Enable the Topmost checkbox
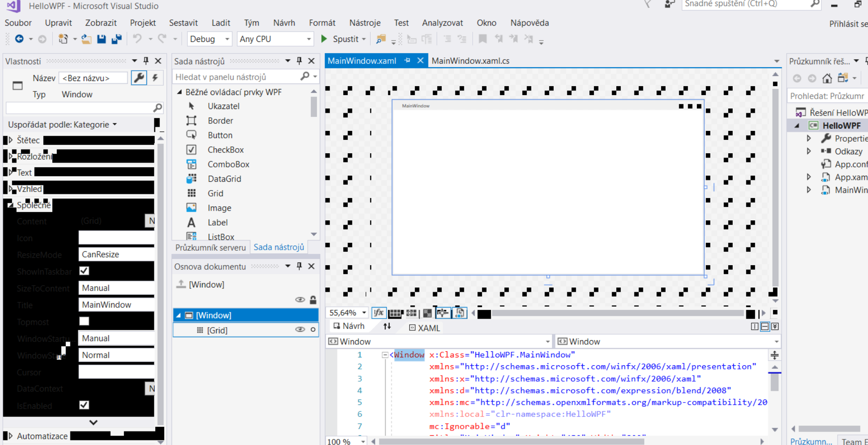Screen dimensions: 868x445 coord(84,321)
